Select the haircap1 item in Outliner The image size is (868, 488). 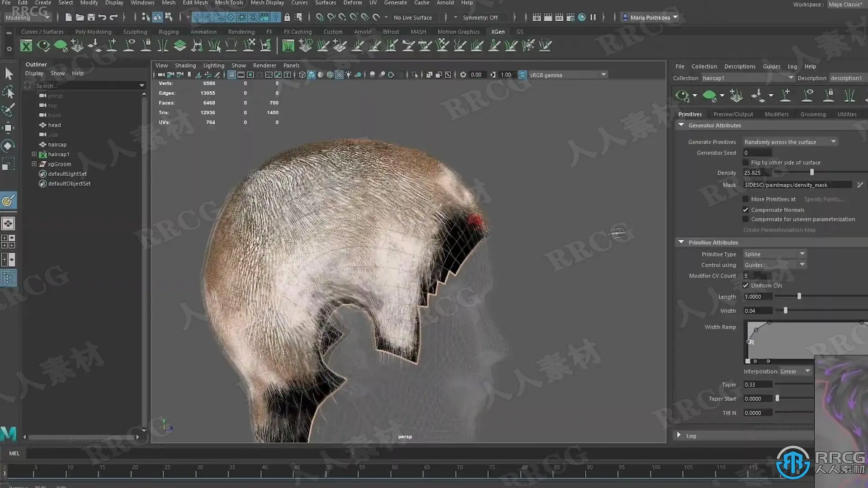(58, 154)
